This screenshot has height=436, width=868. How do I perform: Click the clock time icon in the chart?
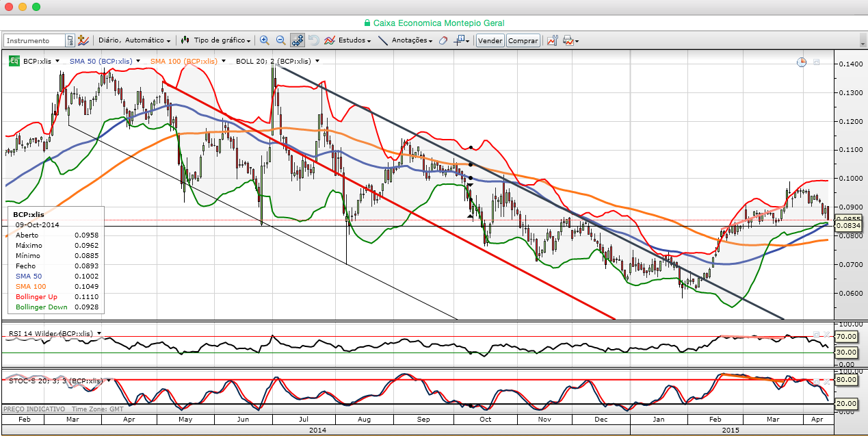[x=802, y=62]
